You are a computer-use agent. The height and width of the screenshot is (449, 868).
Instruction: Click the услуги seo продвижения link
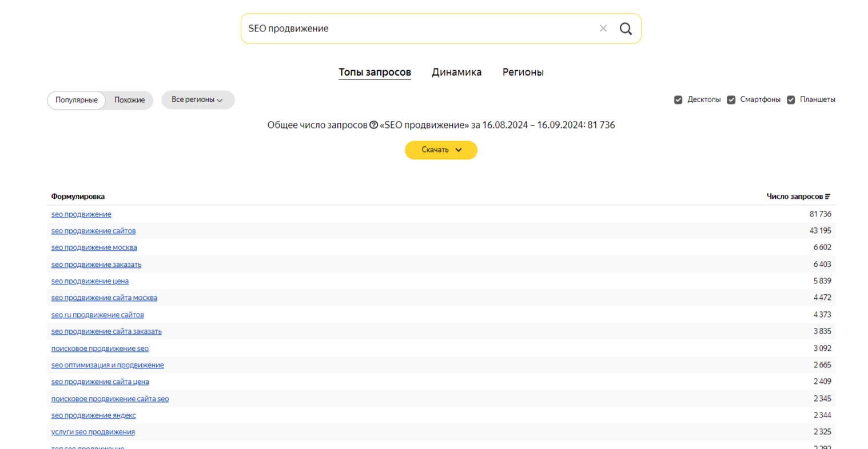(93, 432)
